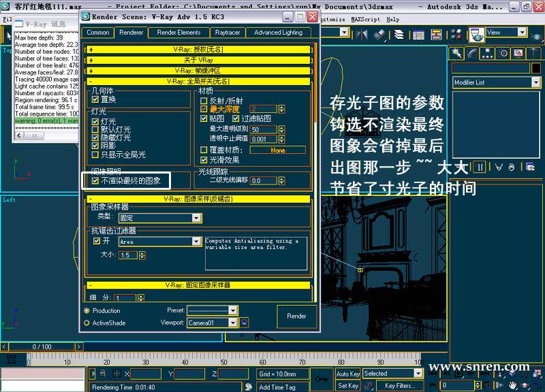The image size is (545, 392).
Task: Switch to the Advanced Lighting tab
Action: pyautogui.click(x=278, y=33)
